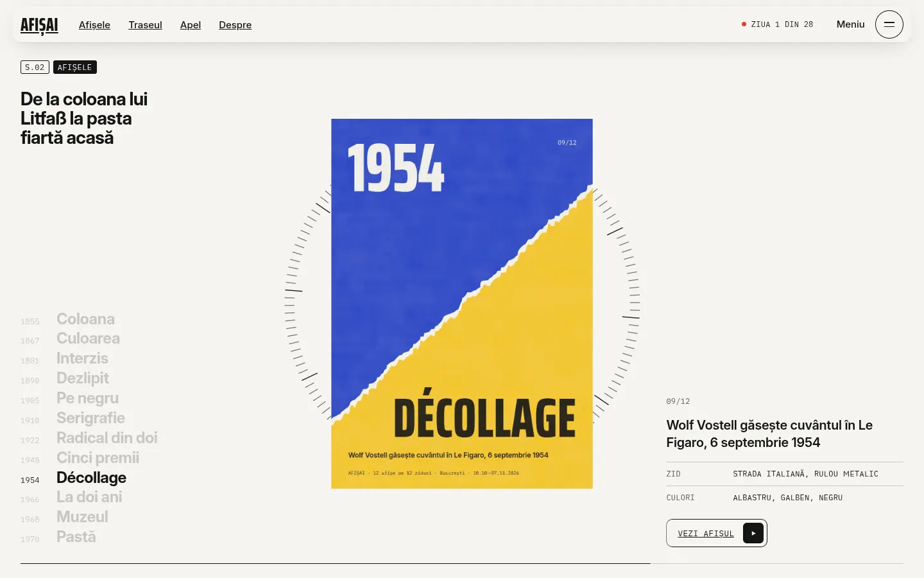Click the Vezi afișul link

point(717,533)
